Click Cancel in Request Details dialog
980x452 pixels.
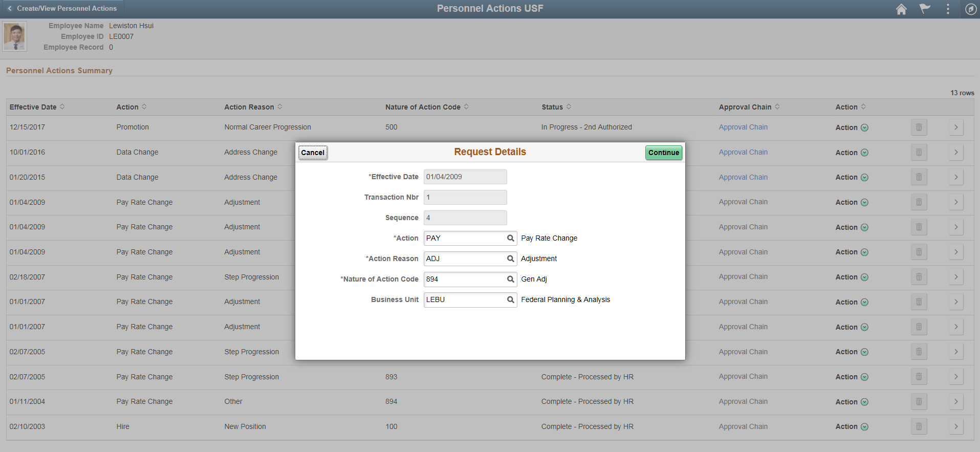click(313, 153)
